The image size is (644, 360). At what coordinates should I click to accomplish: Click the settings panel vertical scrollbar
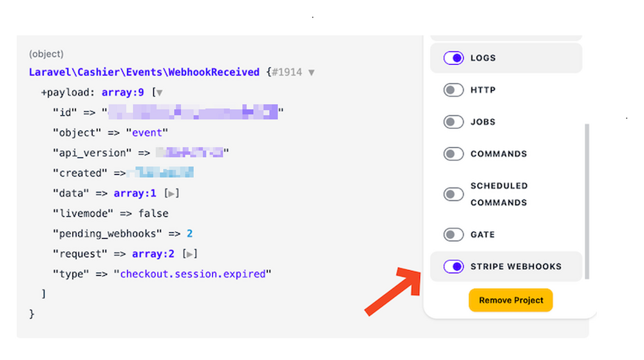(586, 200)
